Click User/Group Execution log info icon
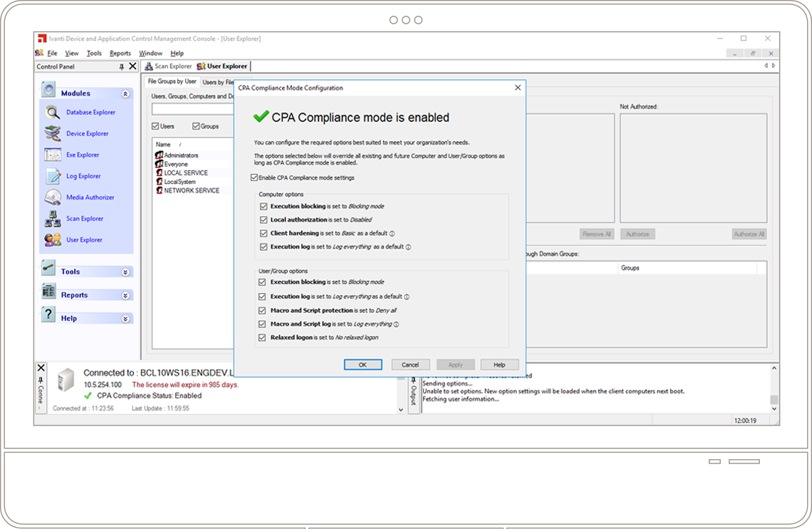 pos(407,297)
